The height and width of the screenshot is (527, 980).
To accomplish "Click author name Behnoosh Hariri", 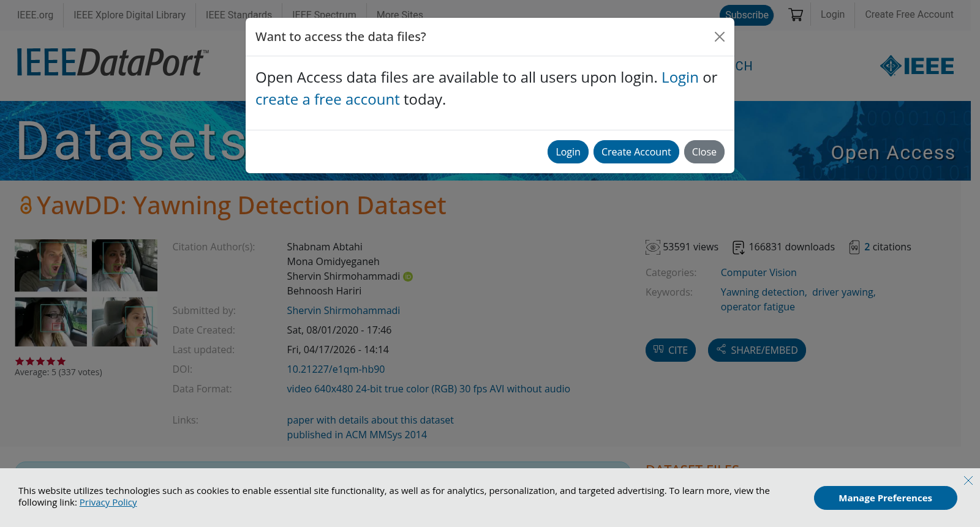I will (x=324, y=291).
